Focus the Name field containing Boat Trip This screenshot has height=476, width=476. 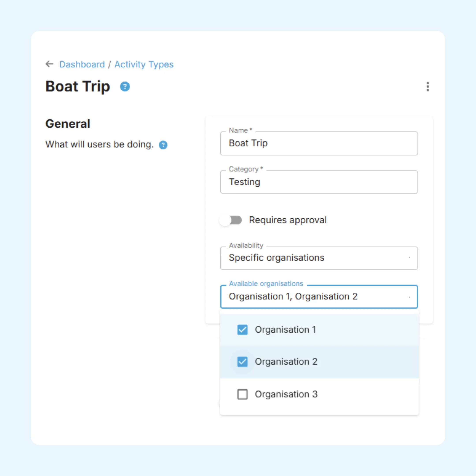pyautogui.click(x=319, y=143)
